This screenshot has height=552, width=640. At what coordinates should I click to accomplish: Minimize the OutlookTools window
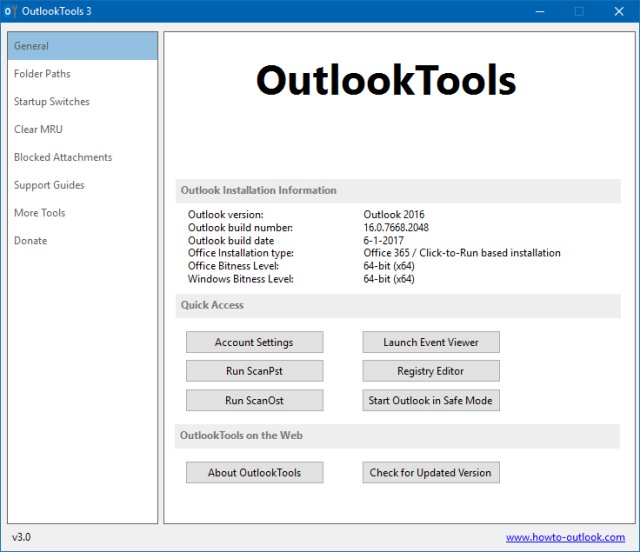540,11
